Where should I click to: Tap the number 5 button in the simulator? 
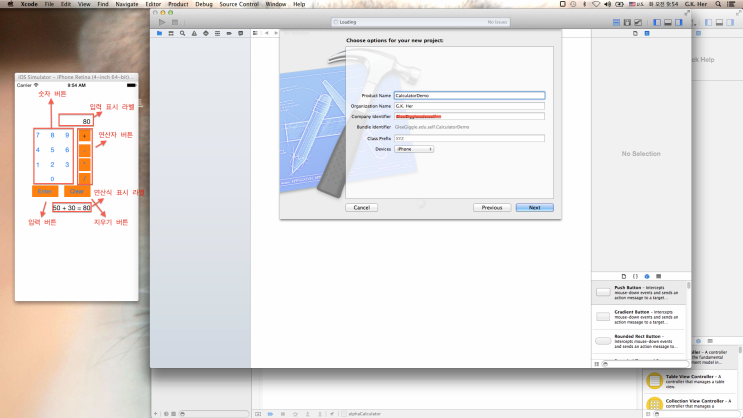52,150
